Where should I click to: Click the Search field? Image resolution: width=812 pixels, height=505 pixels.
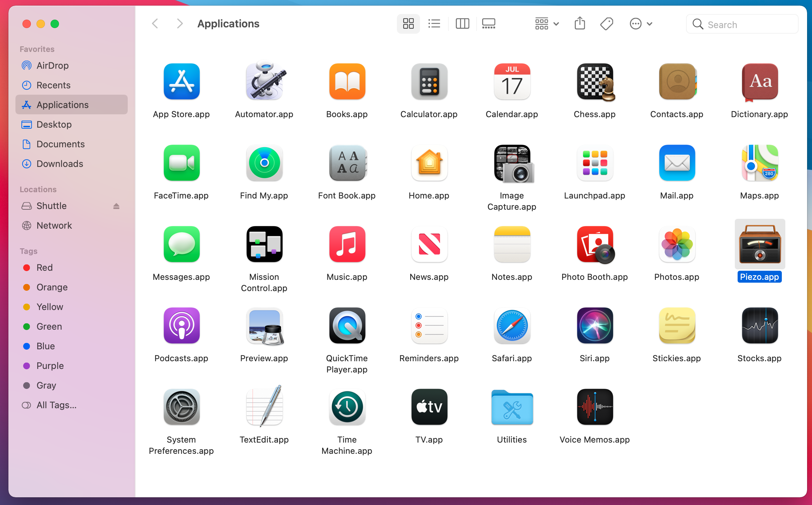pos(742,24)
